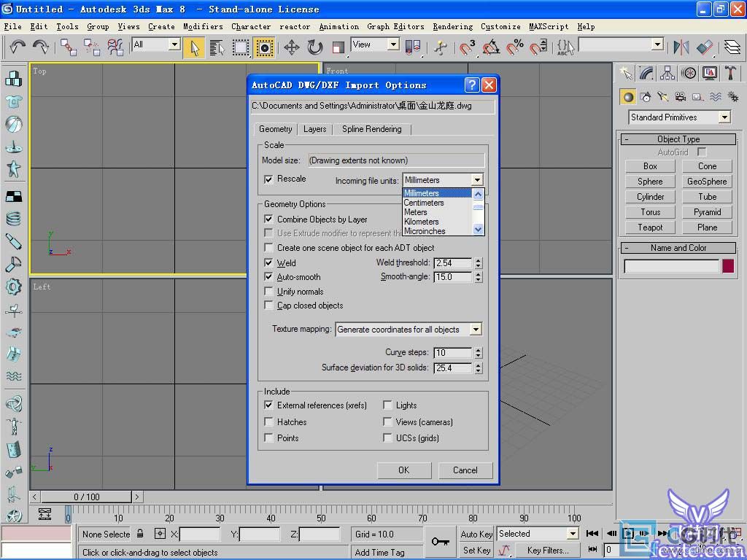Click the Undo arrow in the main toolbar
The height and width of the screenshot is (560, 747).
pyautogui.click(x=18, y=47)
